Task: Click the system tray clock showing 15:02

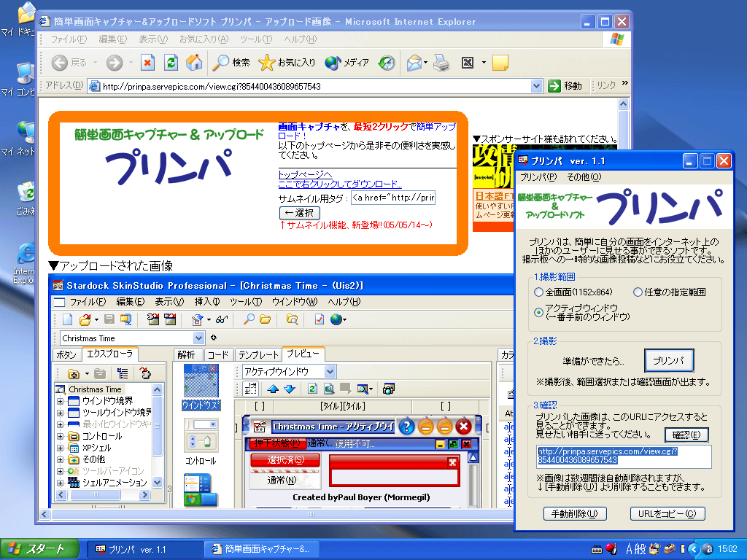Action: (x=727, y=550)
